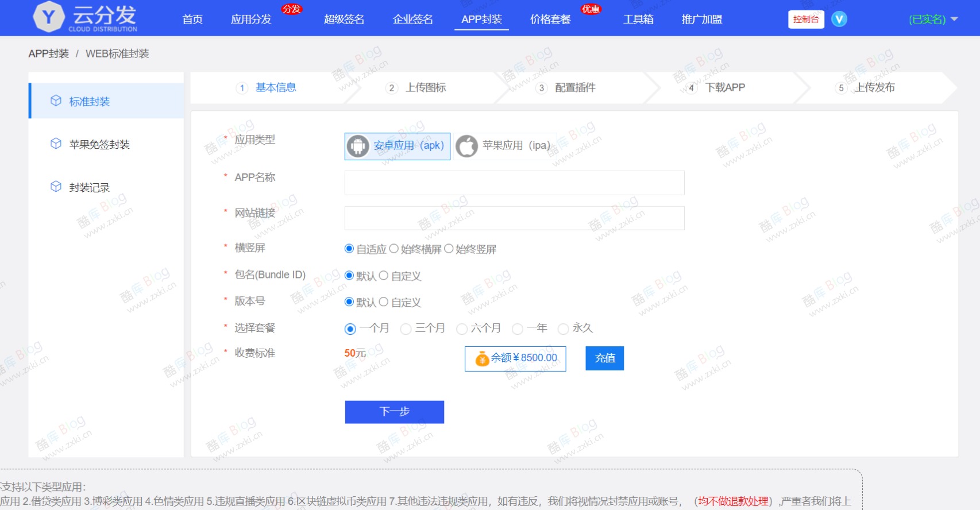Select the 一个月 package
980x510 pixels.
point(350,329)
